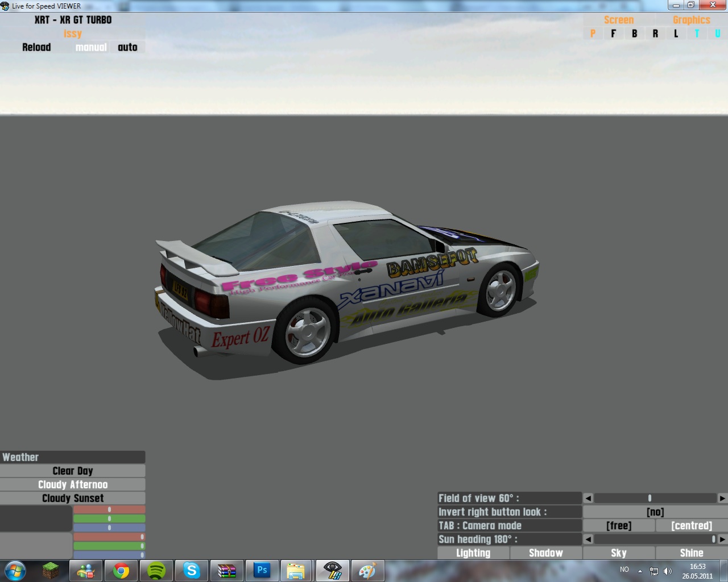Click the F button under Screen
Viewport: 728px width, 582px height.
[x=613, y=34]
